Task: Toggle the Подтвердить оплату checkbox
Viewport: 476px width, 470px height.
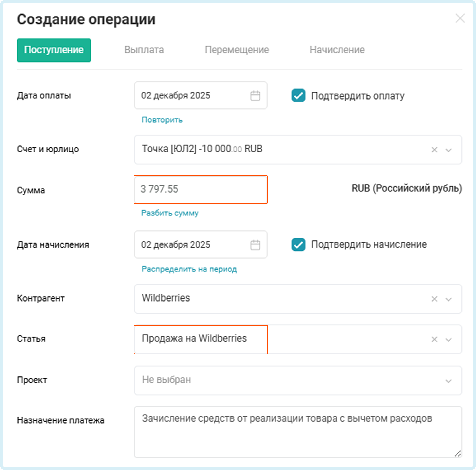Action: tap(298, 96)
